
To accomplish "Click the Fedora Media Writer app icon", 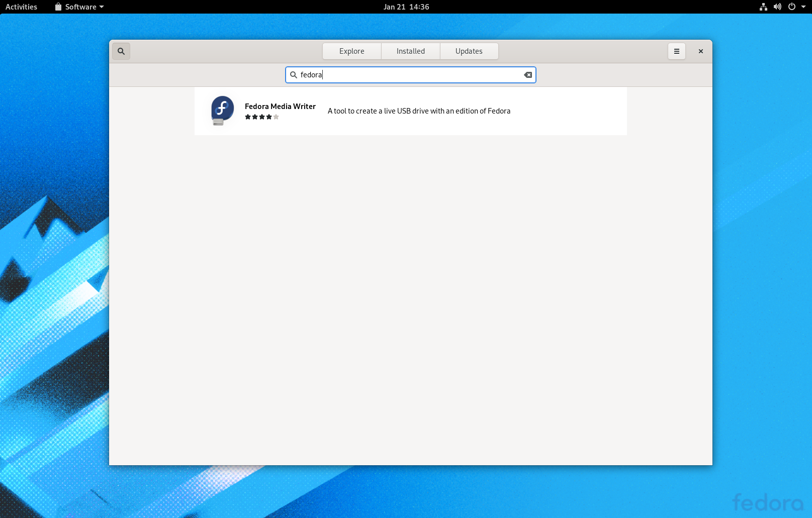I will (222, 111).
